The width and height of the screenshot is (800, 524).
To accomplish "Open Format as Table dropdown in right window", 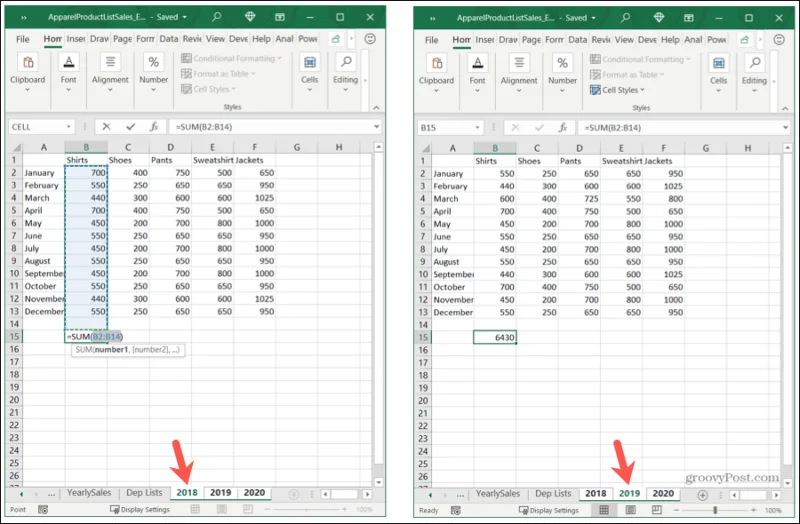I will click(x=627, y=74).
